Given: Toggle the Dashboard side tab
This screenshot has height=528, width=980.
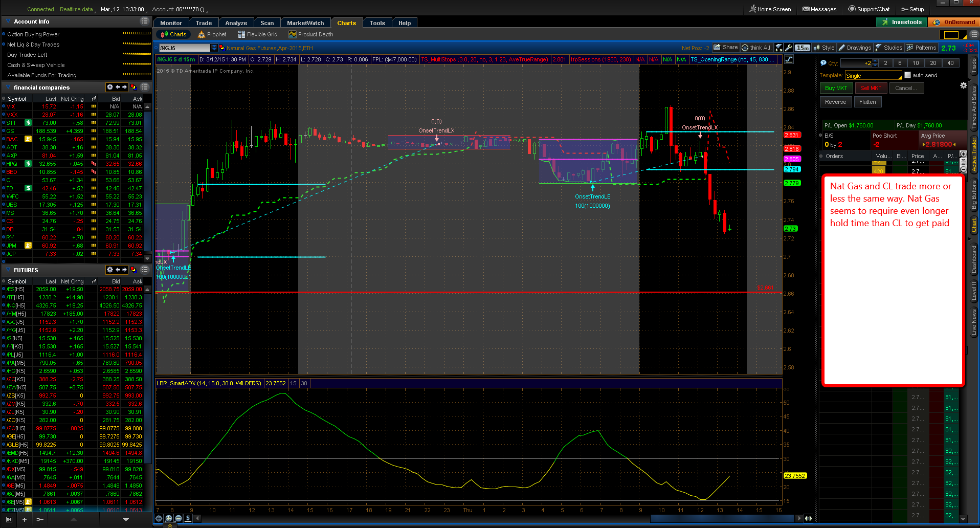Looking at the screenshot, I should [974, 259].
